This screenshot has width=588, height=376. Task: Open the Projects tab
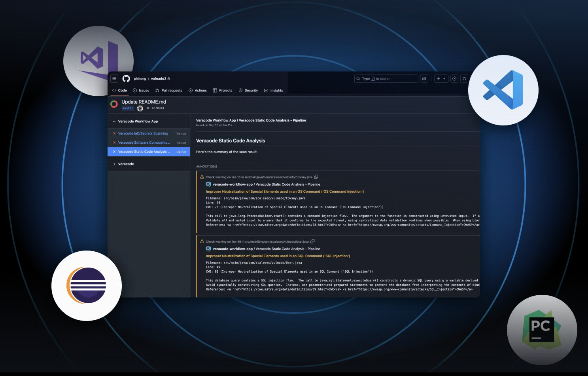(223, 91)
